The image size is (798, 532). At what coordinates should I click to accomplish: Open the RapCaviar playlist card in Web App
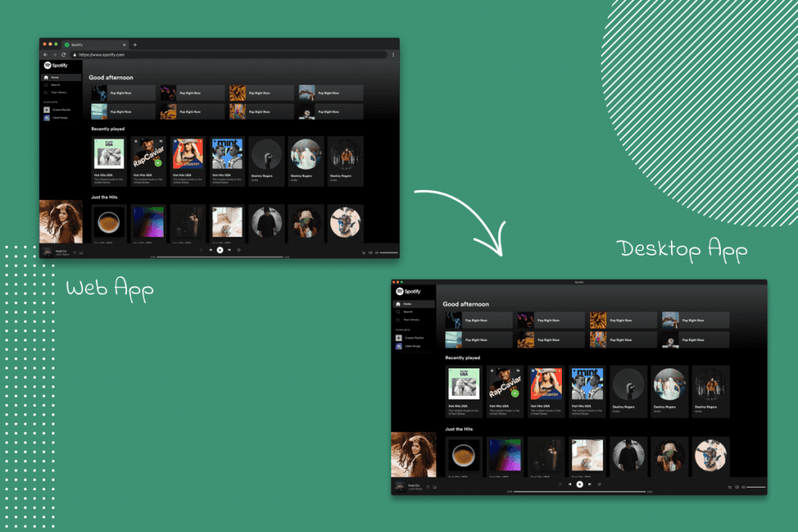pyautogui.click(x=149, y=161)
